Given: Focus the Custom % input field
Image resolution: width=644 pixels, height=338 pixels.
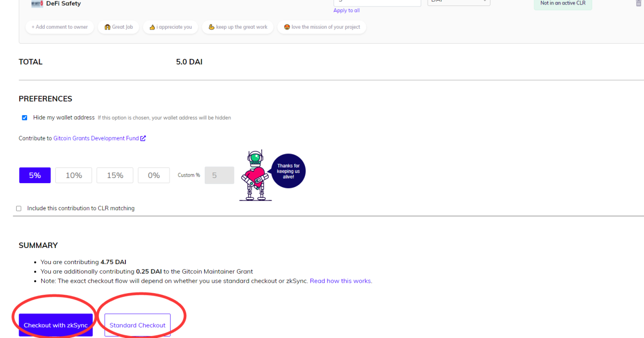Looking at the screenshot, I should point(219,175).
